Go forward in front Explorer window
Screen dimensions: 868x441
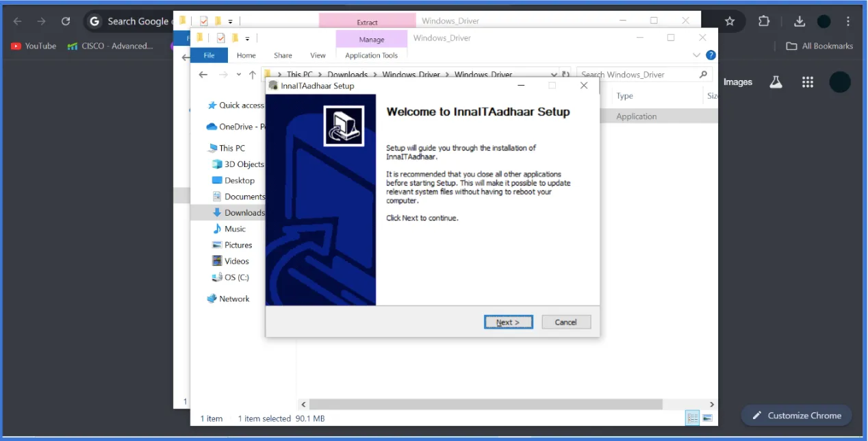tap(223, 75)
